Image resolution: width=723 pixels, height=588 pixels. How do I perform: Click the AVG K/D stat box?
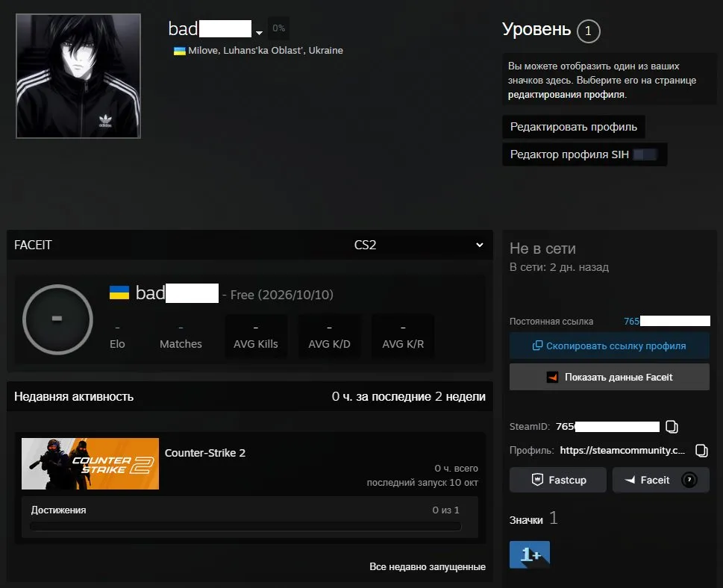click(x=329, y=337)
